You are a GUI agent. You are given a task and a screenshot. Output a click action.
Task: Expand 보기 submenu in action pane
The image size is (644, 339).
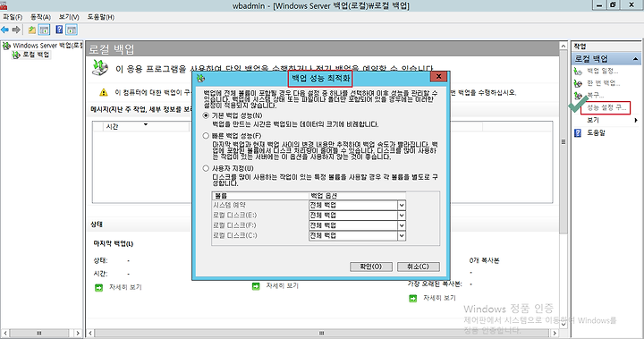[636, 120]
